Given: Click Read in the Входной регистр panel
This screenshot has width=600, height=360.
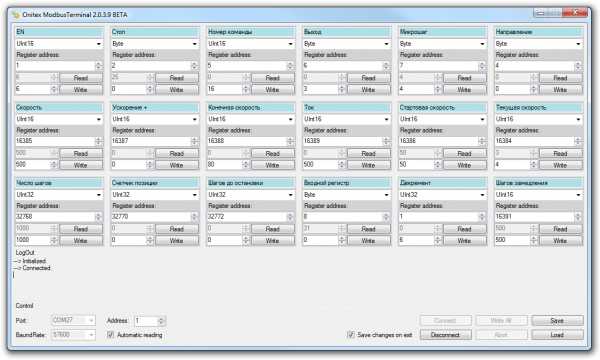Looking at the screenshot, I should point(369,229).
